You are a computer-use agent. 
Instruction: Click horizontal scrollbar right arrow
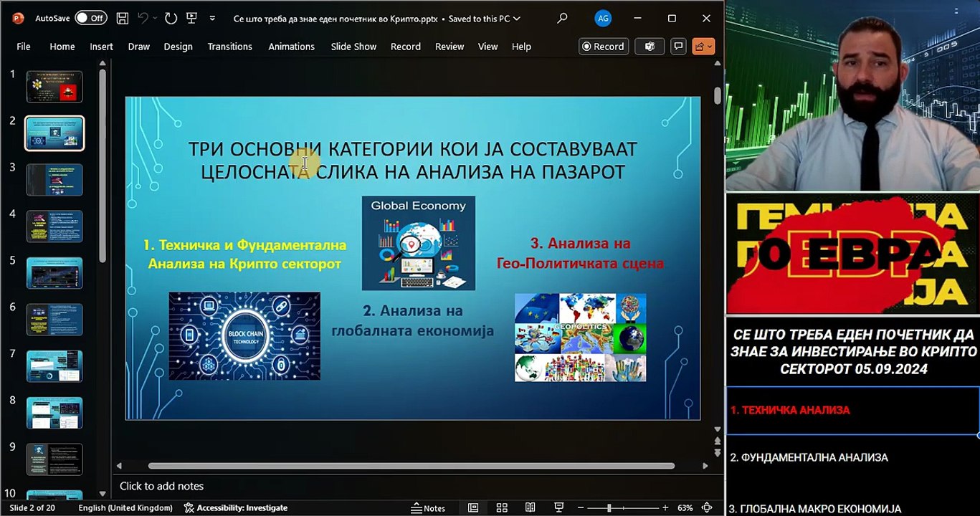(x=705, y=466)
